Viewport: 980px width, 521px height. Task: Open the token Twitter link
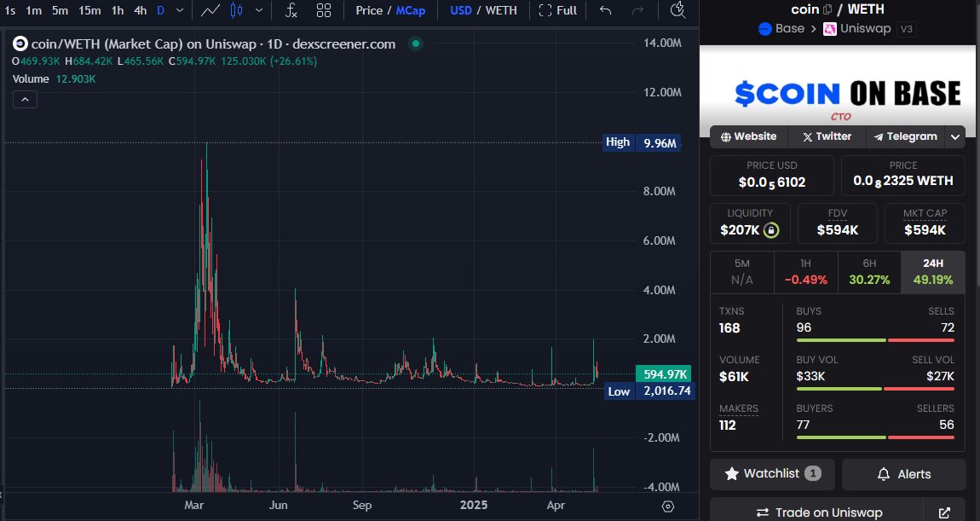click(827, 136)
